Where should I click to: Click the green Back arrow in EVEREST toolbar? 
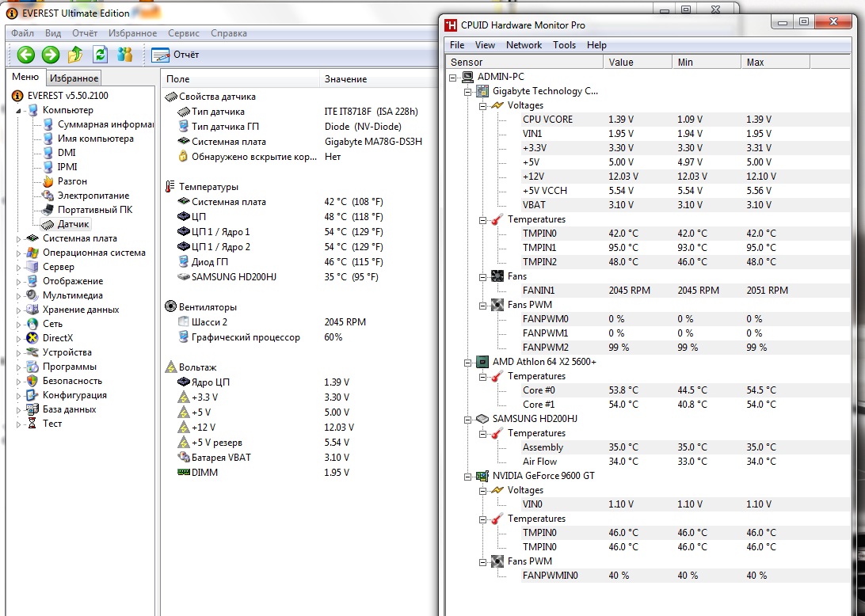tap(26, 55)
